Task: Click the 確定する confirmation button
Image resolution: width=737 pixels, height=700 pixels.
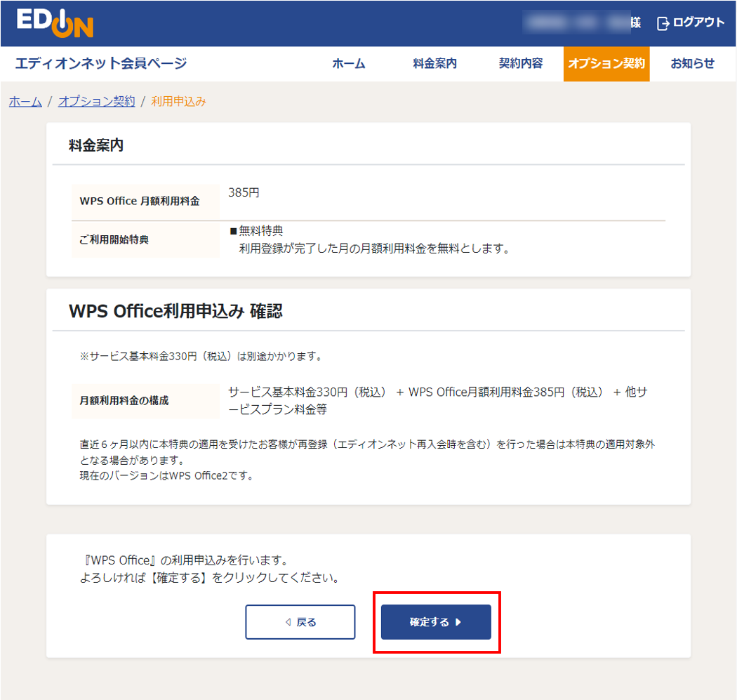Action: pyautogui.click(x=436, y=622)
